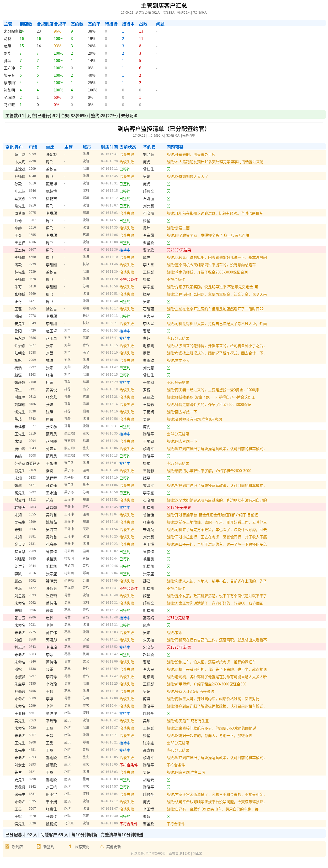Click the 新签约 legend icon
This screenshot has width=328, height=868.
coord(39,846)
